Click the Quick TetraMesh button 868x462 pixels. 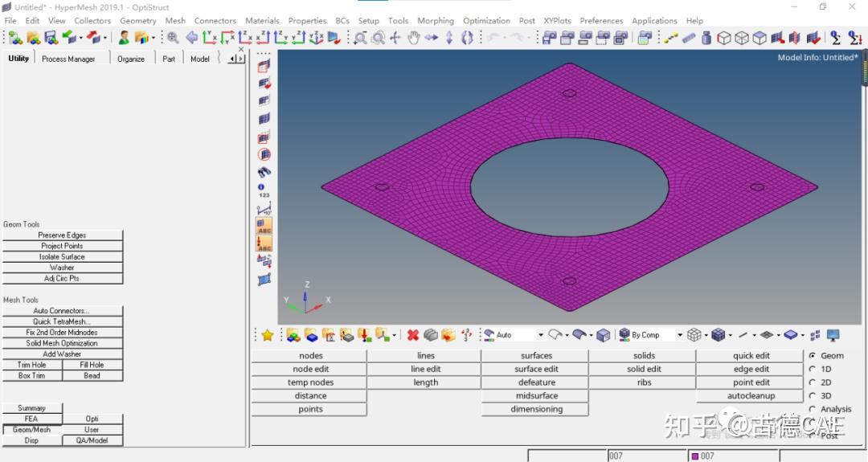tap(62, 321)
